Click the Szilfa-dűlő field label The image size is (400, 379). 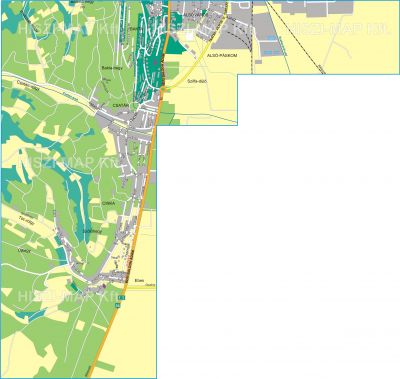pos(193,81)
